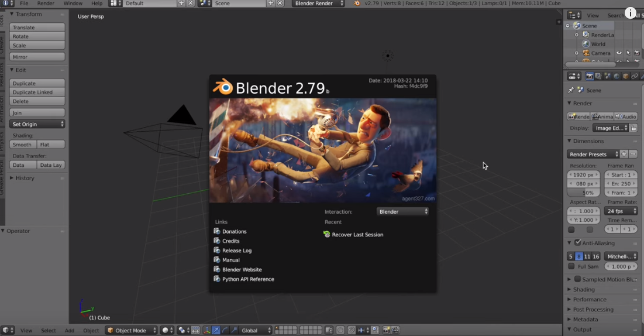Click the RenderLayers icon in outliner

click(586, 35)
